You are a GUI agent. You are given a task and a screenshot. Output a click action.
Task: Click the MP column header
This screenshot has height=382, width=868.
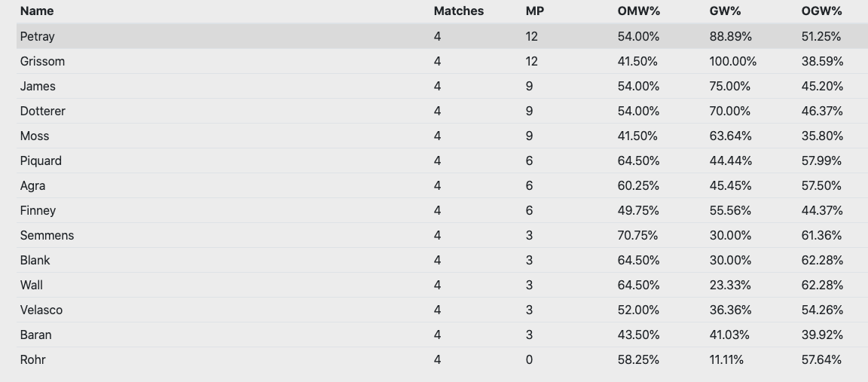click(535, 11)
